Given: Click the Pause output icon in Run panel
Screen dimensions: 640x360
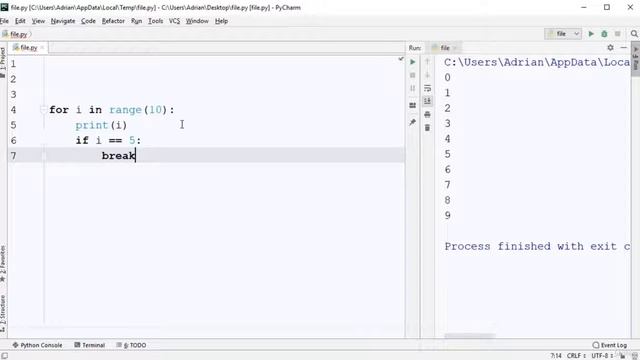Looking at the screenshot, I should click(413, 88).
